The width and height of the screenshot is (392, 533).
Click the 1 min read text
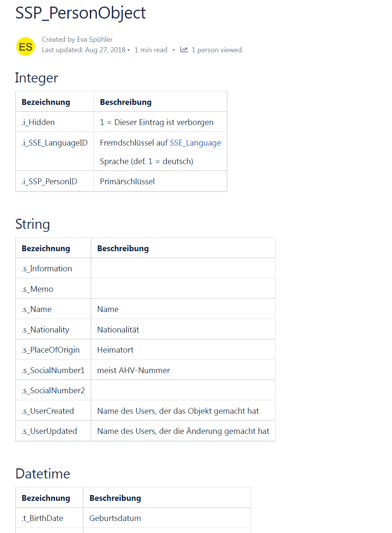click(151, 50)
